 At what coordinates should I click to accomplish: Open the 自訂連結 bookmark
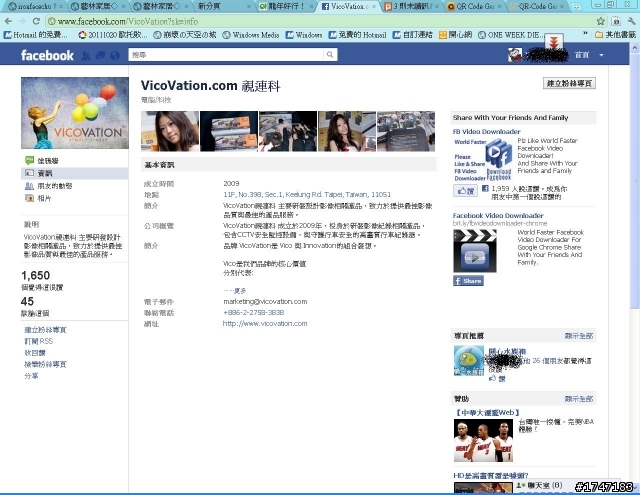click(x=412, y=35)
